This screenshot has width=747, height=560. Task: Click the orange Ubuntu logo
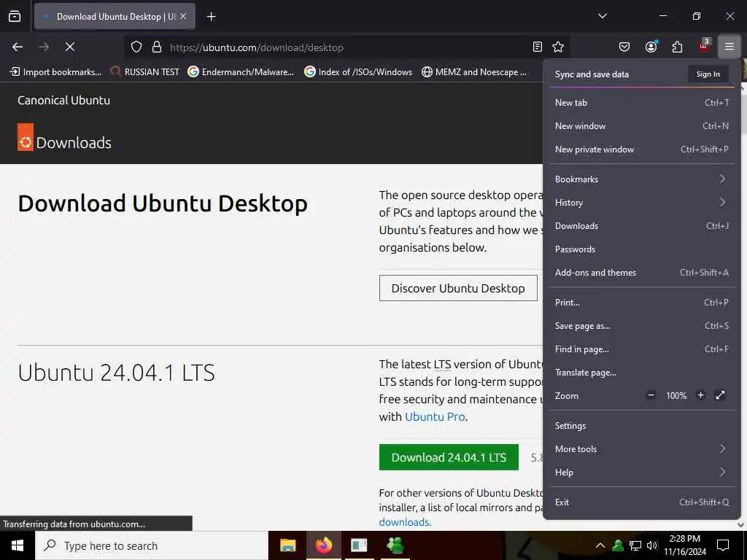(x=26, y=137)
